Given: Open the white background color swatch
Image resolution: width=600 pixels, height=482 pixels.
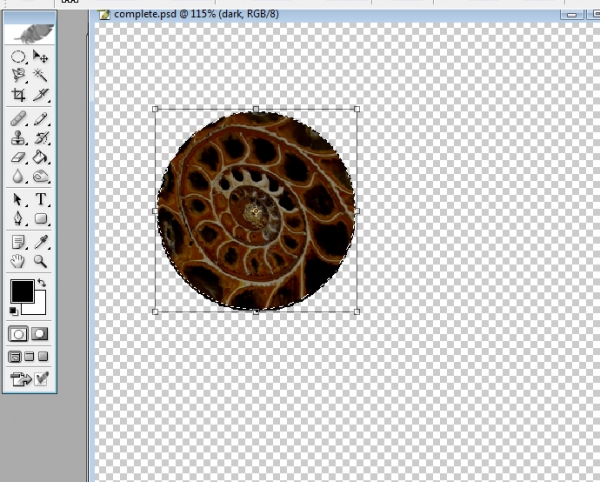Looking at the screenshot, I should pos(38,306).
